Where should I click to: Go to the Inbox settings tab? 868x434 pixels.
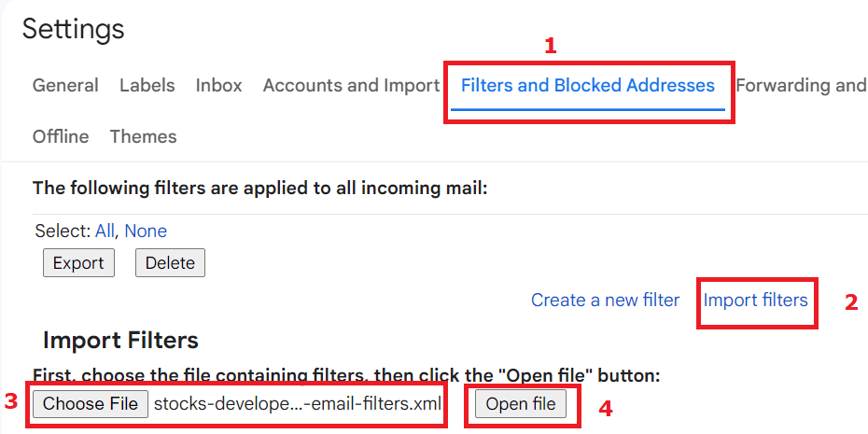click(218, 85)
